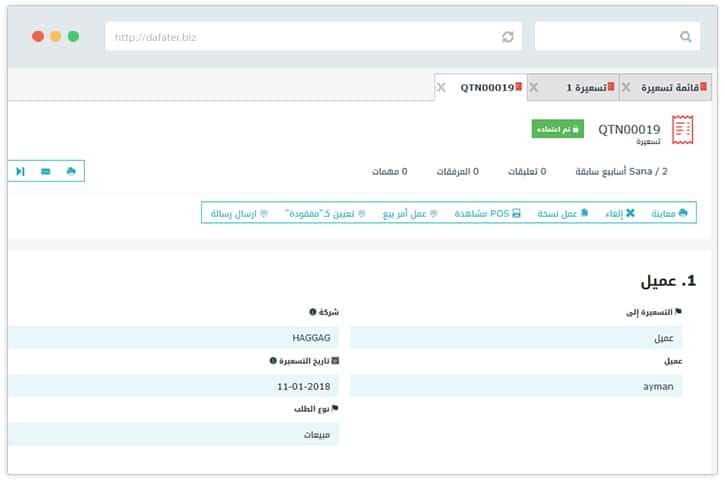725x485 pixels.
Task: Go to next record arrow icon
Action: (20, 172)
